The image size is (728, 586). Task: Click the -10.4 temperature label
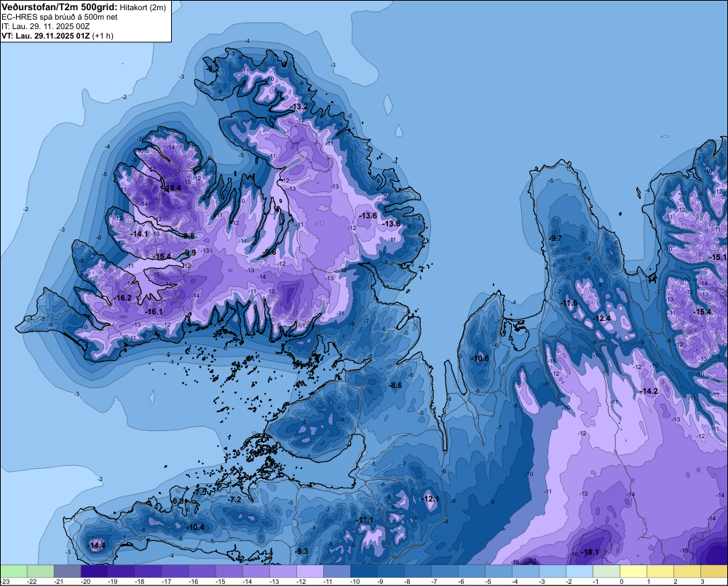(x=195, y=527)
